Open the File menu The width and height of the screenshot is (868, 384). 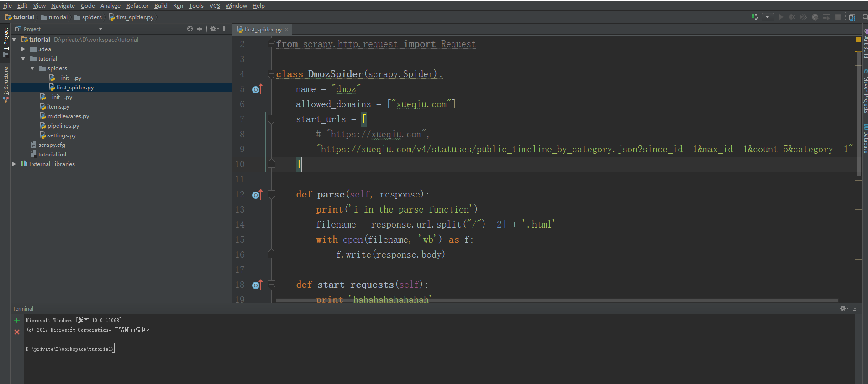(7, 5)
